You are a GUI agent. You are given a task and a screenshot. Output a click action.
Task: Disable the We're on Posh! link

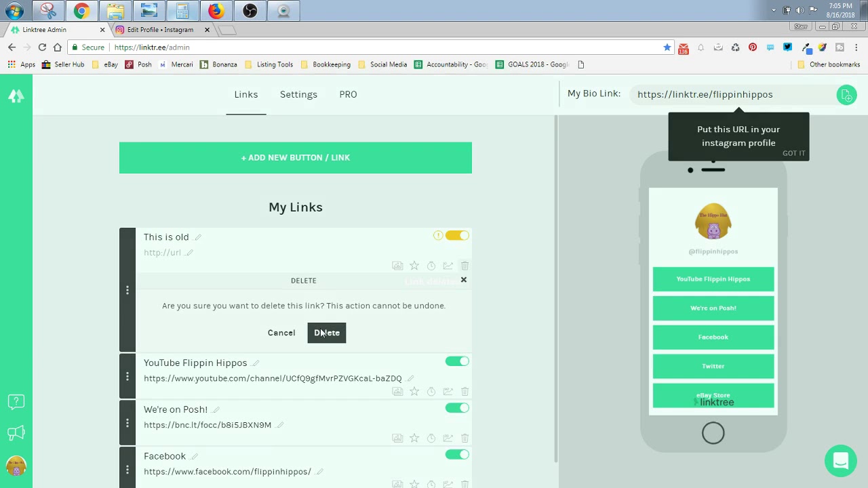click(457, 408)
